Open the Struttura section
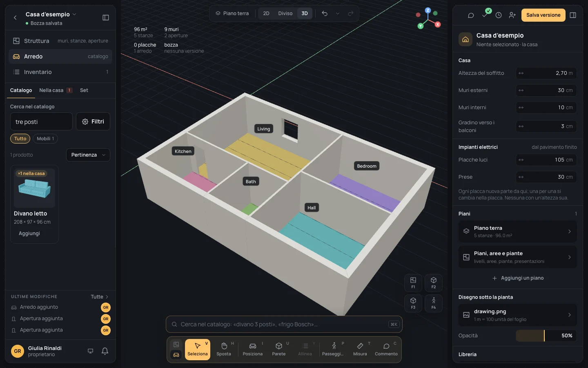 coord(60,41)
